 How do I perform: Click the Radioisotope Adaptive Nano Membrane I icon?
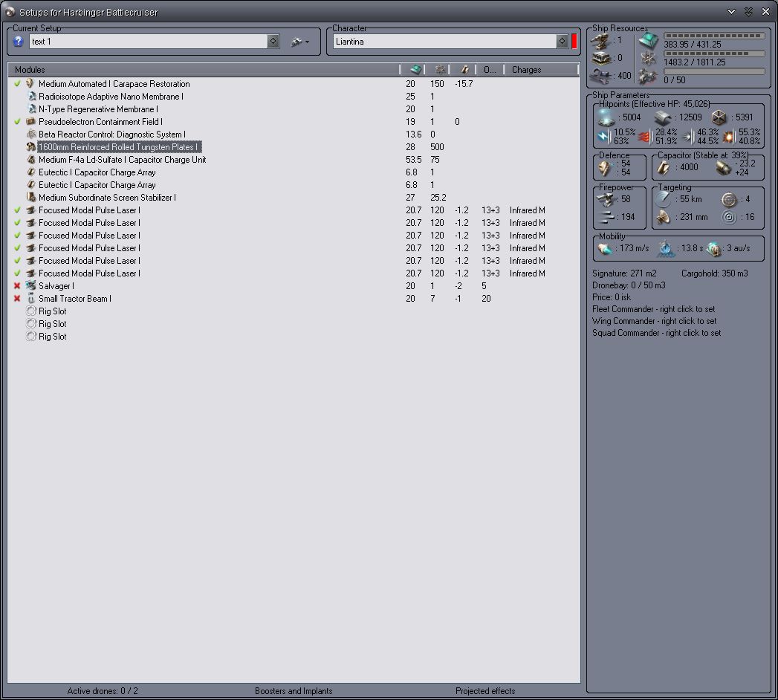point(32,97)
